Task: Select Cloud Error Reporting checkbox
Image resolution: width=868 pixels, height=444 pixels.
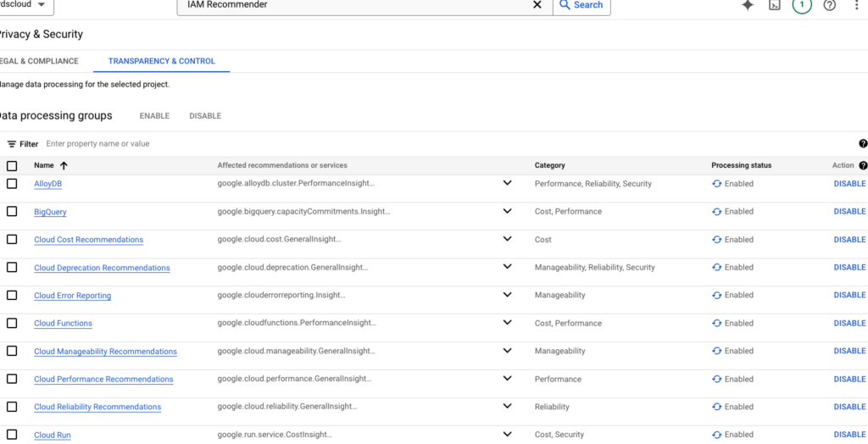Action: pyautogui.click(x=12, y=295)
